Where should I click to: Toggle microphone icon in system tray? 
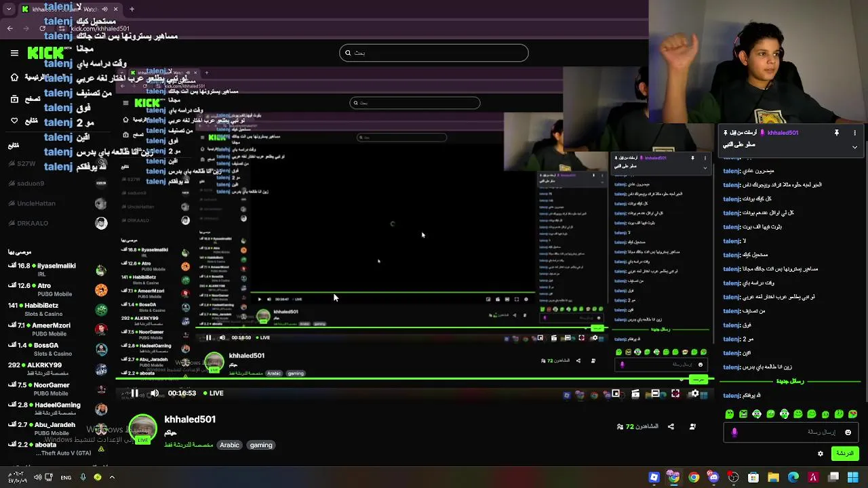(x=83, y=477)
